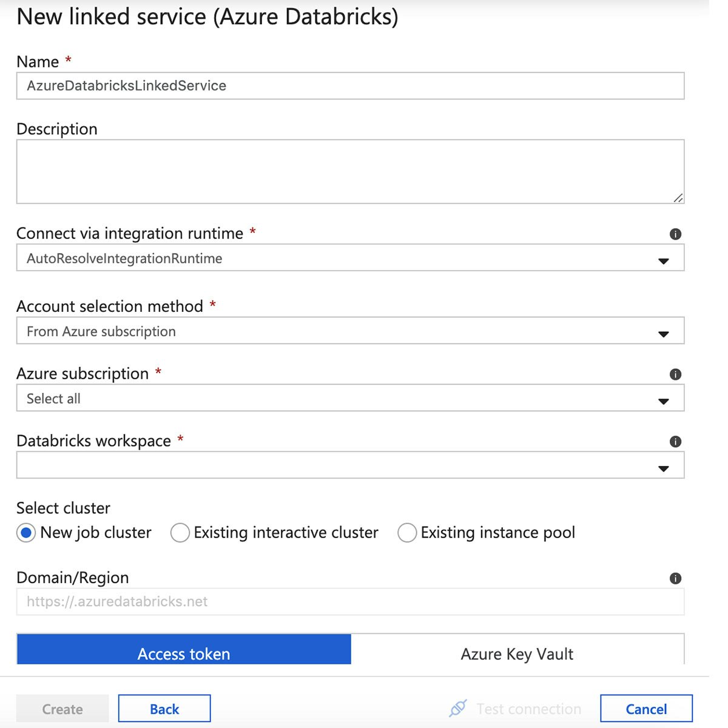Expand Account selection method dropdown

tap(350, 331)
